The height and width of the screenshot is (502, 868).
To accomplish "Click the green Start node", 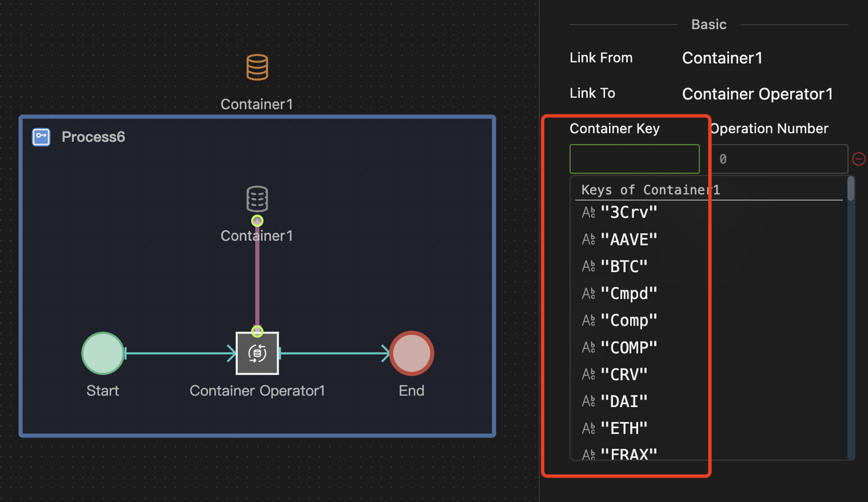I will [103, 353].
